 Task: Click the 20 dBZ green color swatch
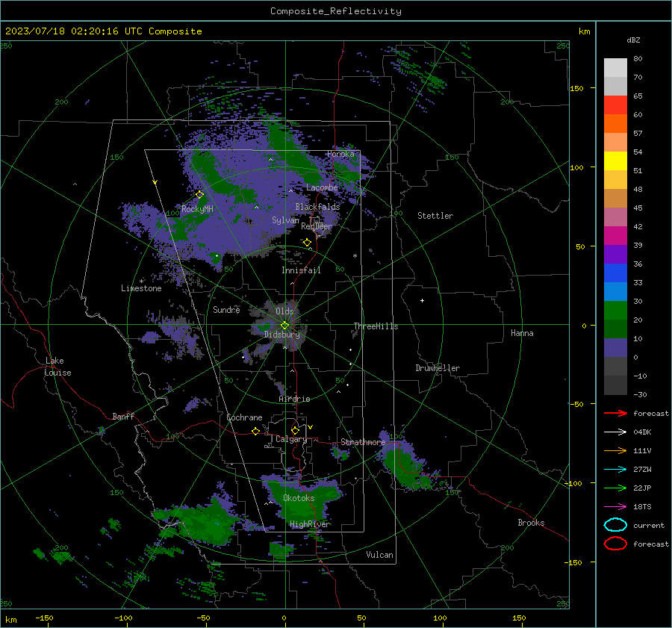coord(615,329)
